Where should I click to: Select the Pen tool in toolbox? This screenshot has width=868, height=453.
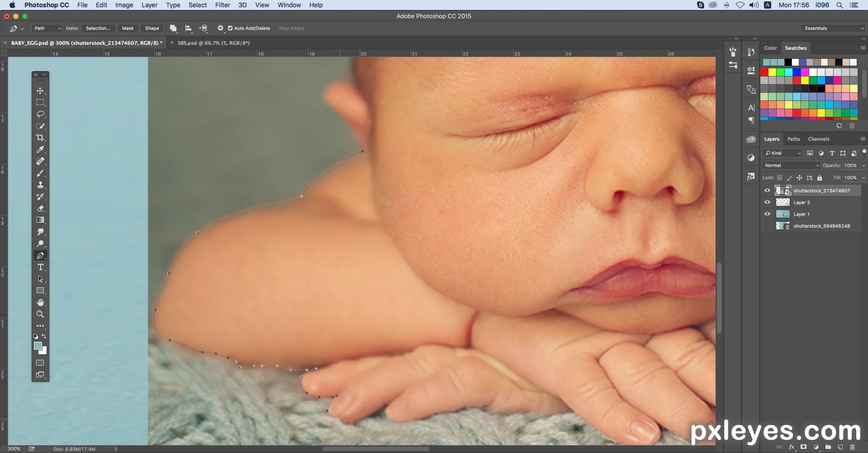[40, 255]
